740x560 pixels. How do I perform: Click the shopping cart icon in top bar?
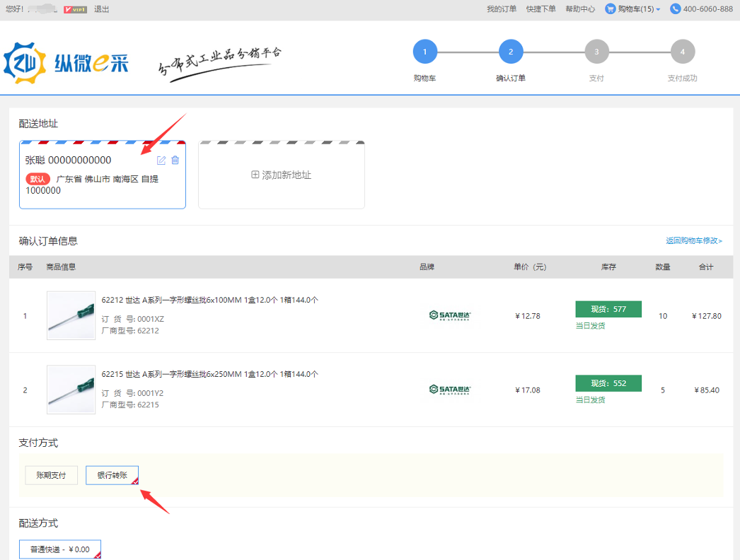(x=611, y=9)
